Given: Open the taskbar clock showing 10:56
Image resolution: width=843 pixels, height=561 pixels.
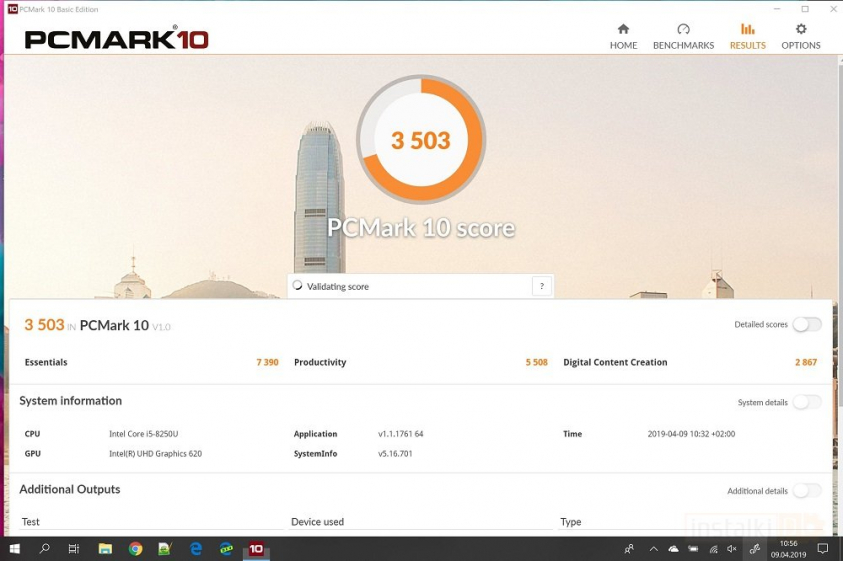Looking at the screenshot, I should [x=788, y=549].
